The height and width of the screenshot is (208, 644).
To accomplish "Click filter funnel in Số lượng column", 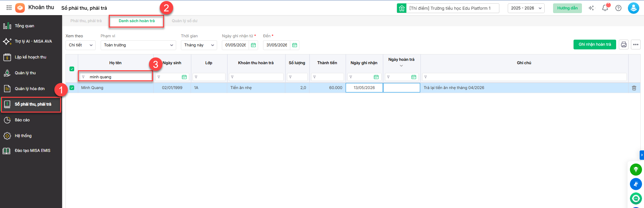I will click(290, 77).
